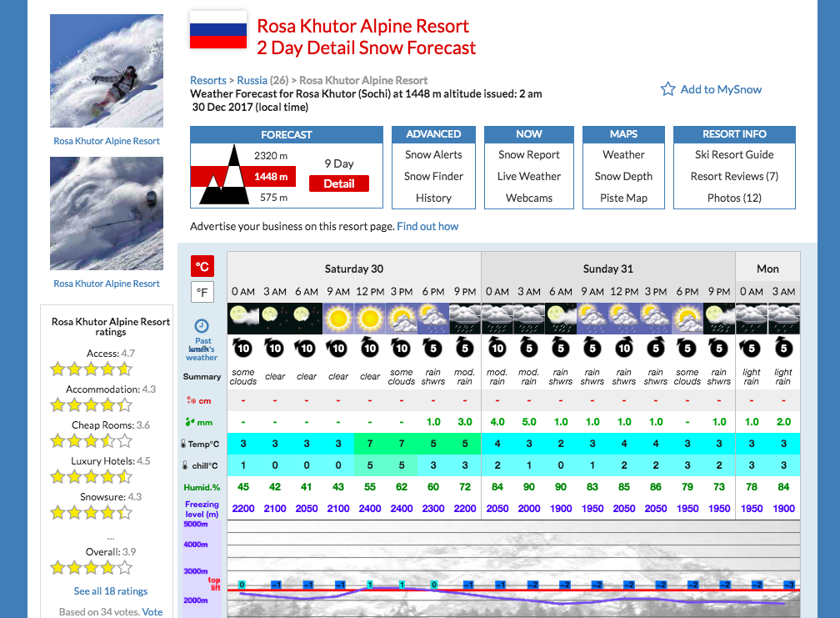840x618 pixels.
Task: Click the Russian flag icon
Action: point(218,31)
